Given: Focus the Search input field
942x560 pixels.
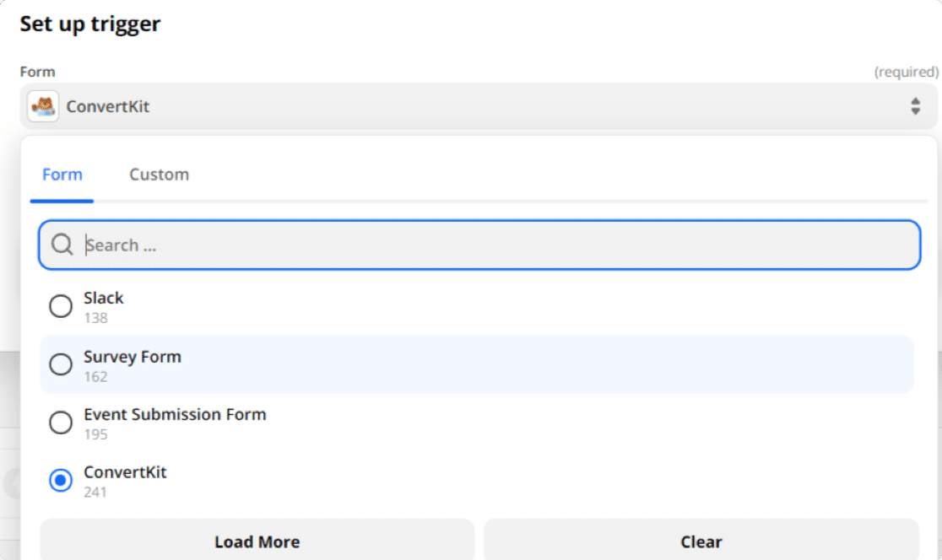Looking at the screenshot, I should click(x=479, y=245).
